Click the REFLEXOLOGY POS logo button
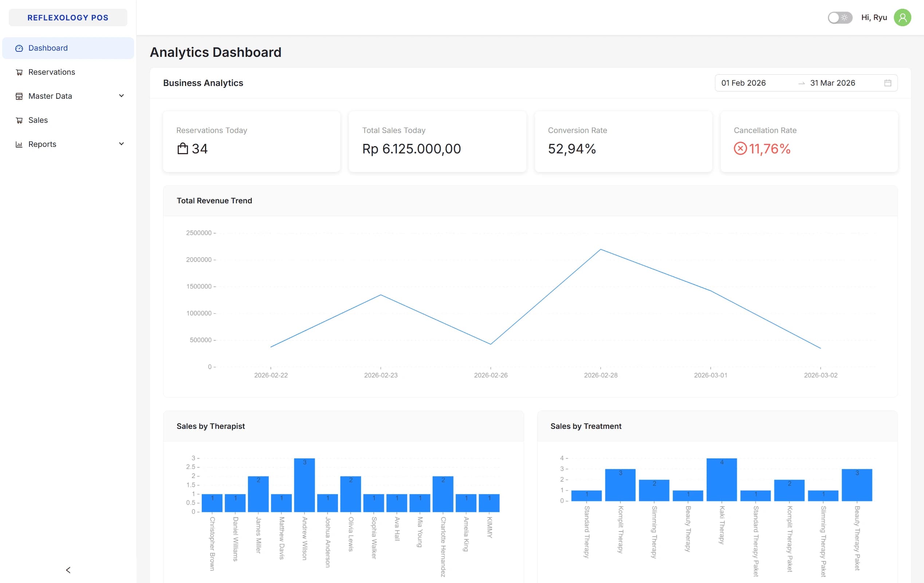Screen dimensions: 924x583 [x=68, y=17]
